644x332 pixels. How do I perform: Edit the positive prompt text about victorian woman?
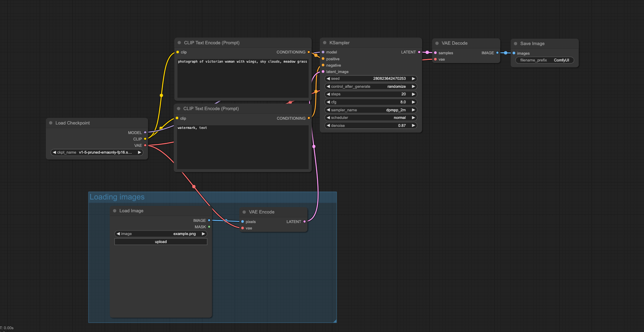(243, 78)
